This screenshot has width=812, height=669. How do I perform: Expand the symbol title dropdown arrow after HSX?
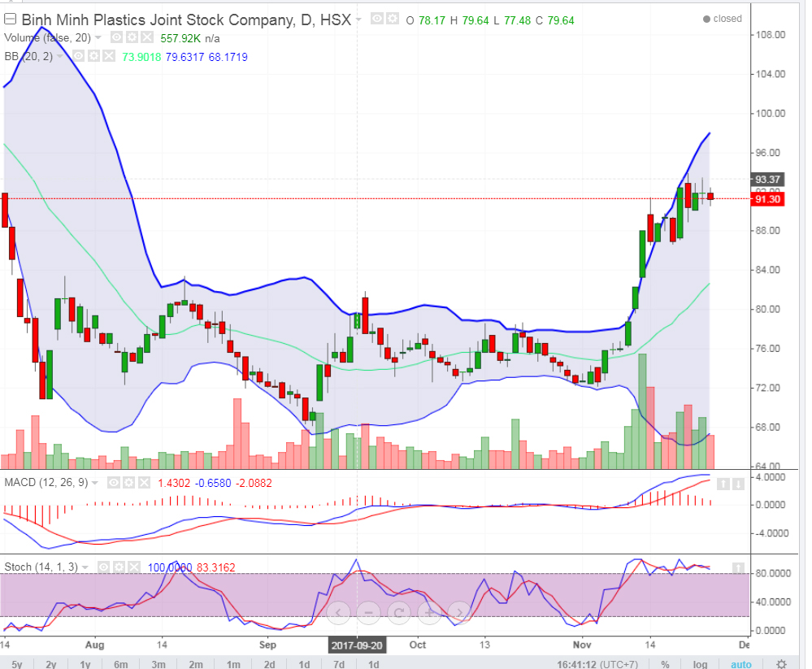359,19
